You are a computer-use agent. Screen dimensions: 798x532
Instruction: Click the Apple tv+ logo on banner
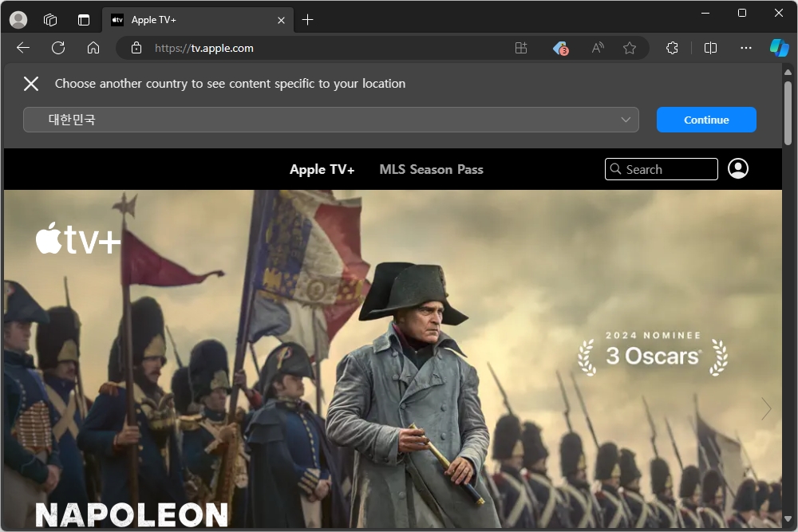coord(78,238)
